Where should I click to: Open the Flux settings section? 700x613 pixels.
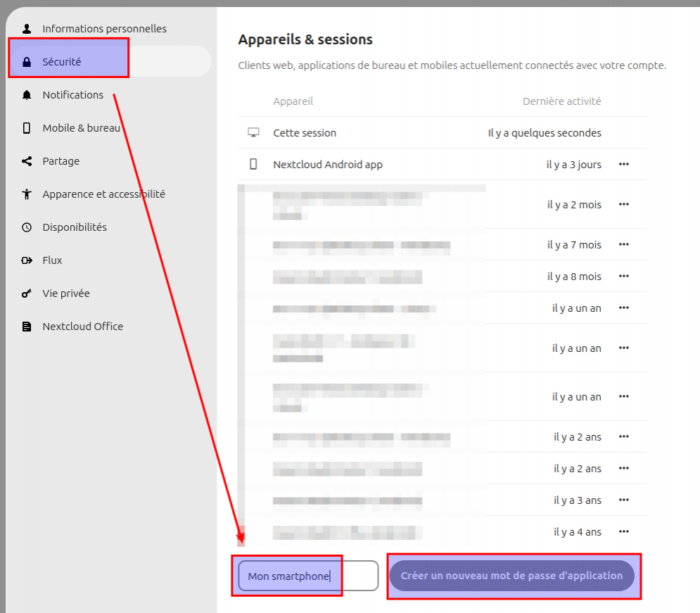[52, 260]
